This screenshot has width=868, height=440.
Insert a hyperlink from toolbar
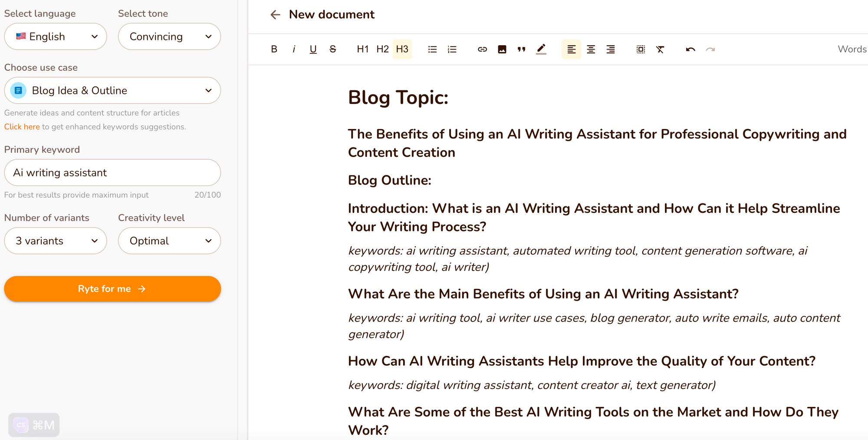coord(482,49)
